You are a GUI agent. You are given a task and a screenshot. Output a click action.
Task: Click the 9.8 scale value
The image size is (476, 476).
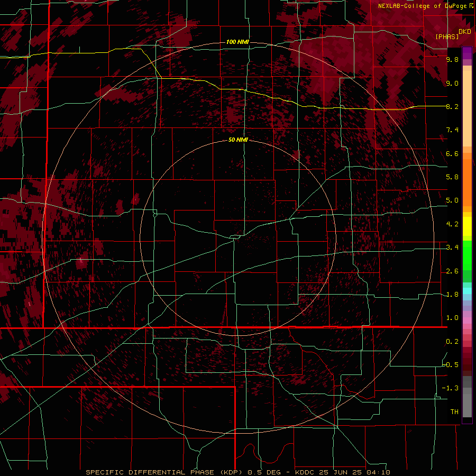tap(452, 59)
